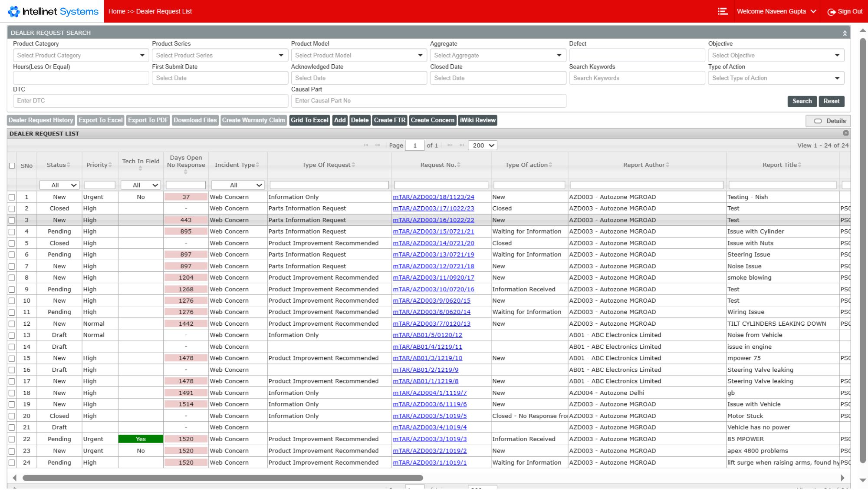Collapse the Dealer Request Search panel

845,33
